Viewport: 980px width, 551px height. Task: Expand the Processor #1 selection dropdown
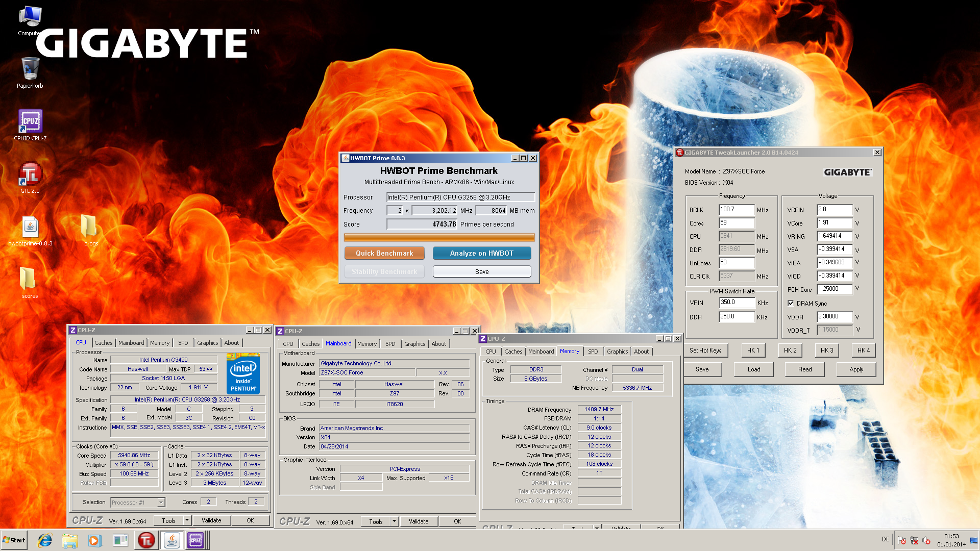(x=161, y=503)
